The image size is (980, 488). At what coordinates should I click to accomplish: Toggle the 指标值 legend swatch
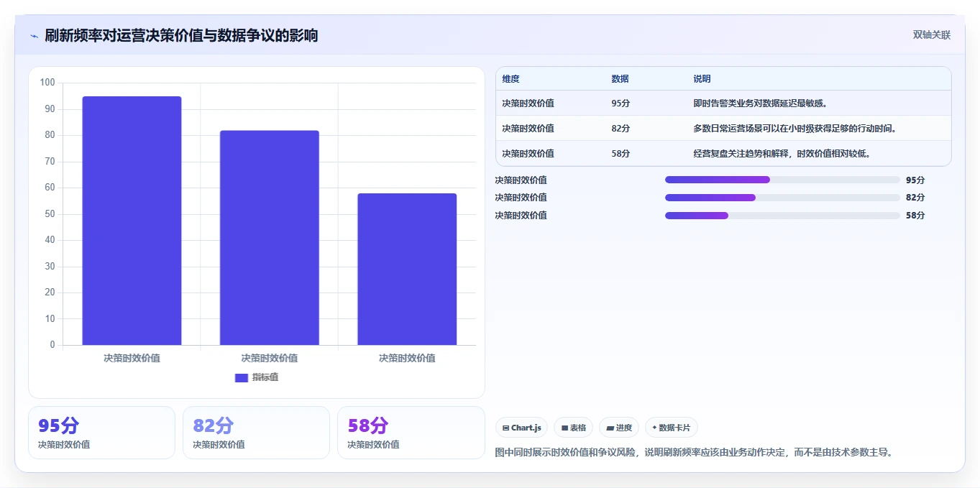click(x=242, y=377)
